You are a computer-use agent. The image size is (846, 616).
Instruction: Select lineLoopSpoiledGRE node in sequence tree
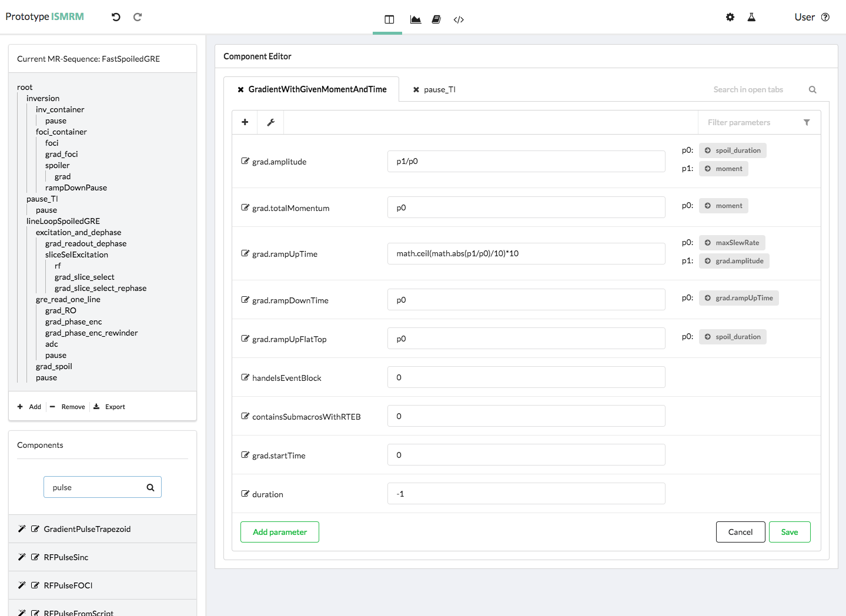[63, 221]
